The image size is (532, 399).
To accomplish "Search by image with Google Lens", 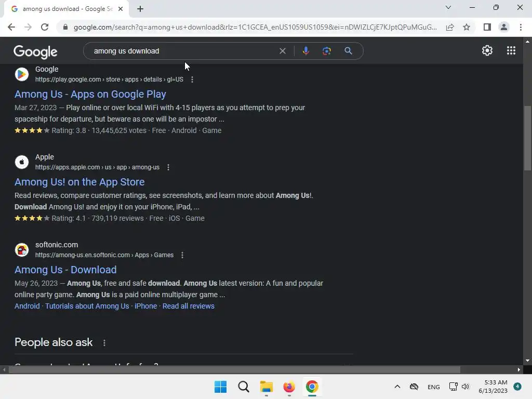I will (326, 51).
